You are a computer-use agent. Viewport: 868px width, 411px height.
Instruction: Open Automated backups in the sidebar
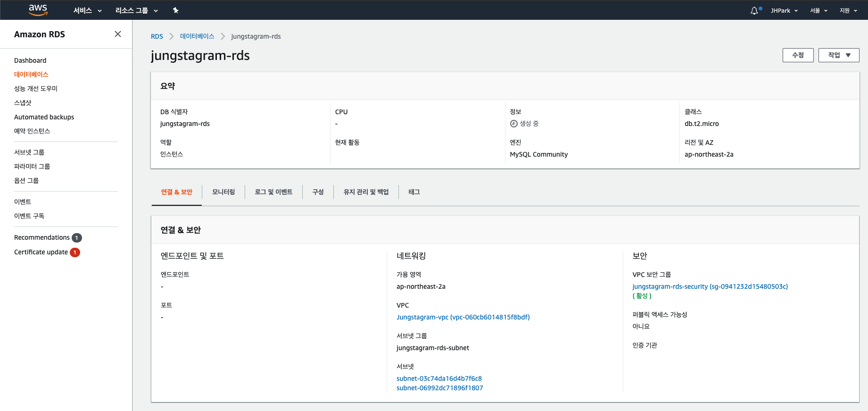click(x=44, y=117)
